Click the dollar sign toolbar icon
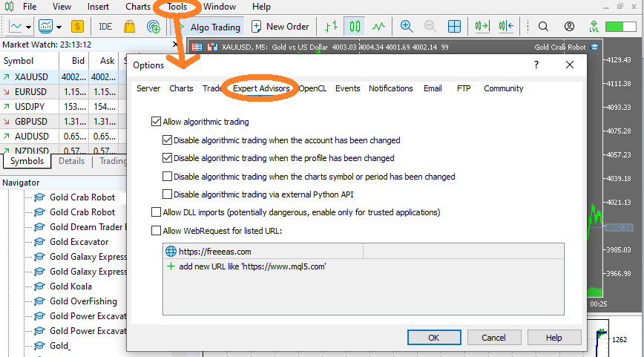644x357 pixels. pyautogui.click(x=78, y=27)
